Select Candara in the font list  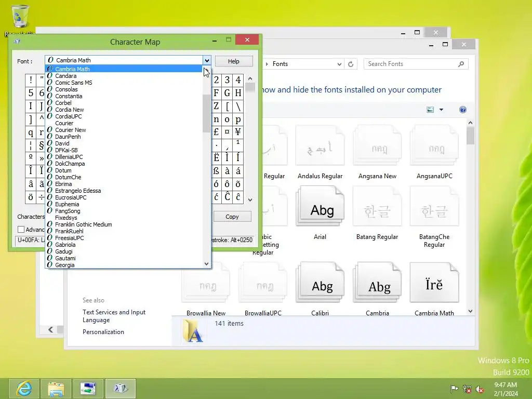(124, 76)
